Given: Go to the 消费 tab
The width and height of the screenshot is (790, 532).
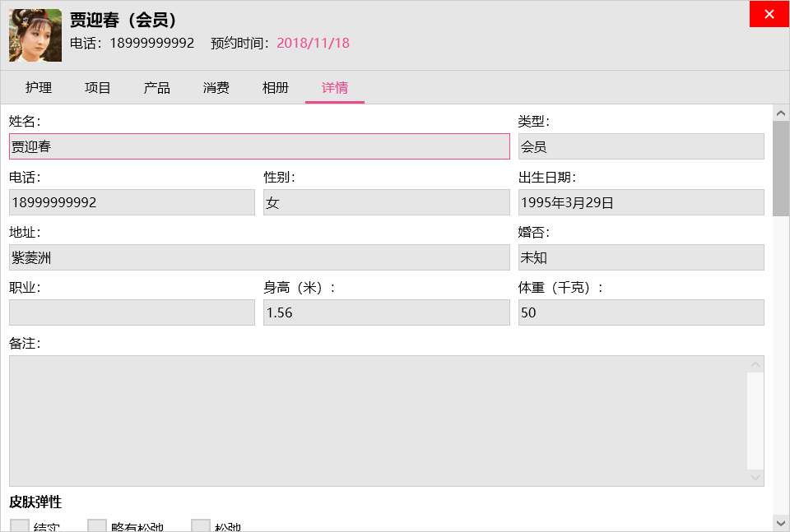Looking at the screenshot, I should pyautogui.click(x=216, y=88).
